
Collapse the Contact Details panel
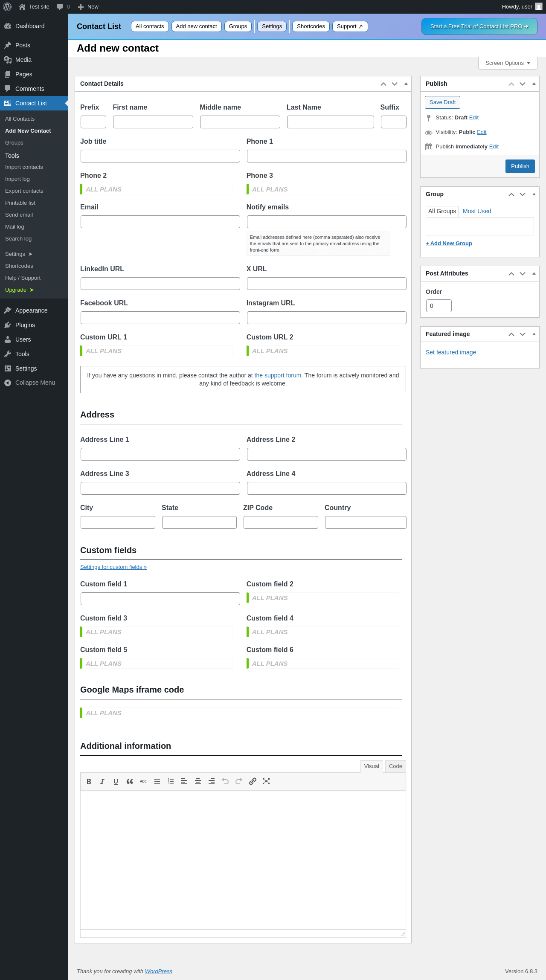click(x=406, y=84)
